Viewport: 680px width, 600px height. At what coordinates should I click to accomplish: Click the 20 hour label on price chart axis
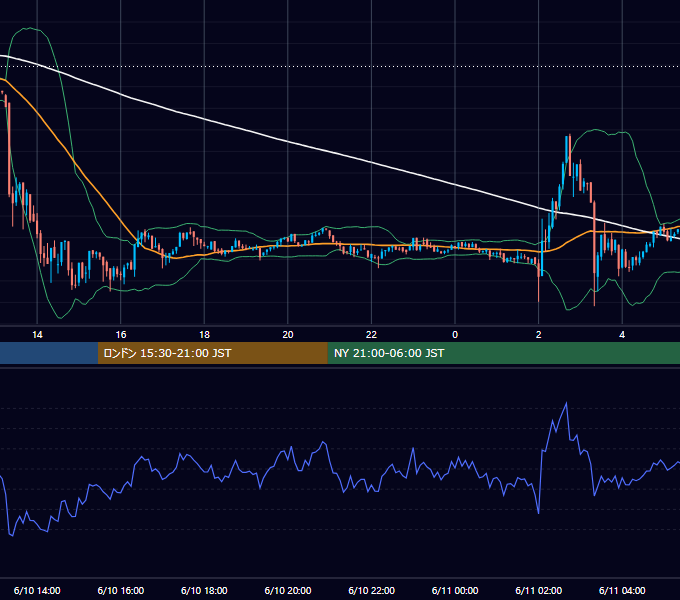point(288,335)
